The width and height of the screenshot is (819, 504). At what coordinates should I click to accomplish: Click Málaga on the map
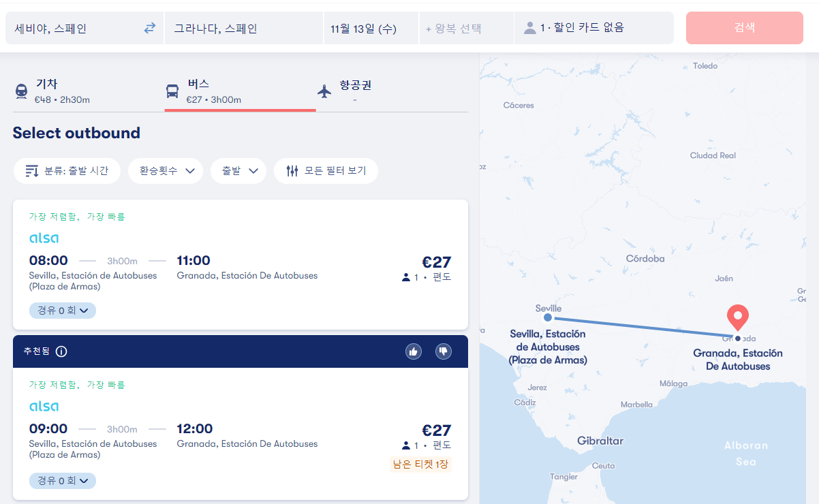click(x=673, y=383)
